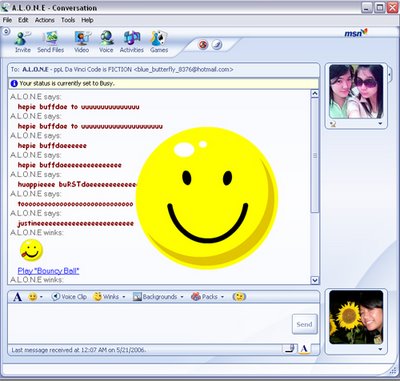
Task: Switch to the text typing tab
Action: click(x=304, y=349)
